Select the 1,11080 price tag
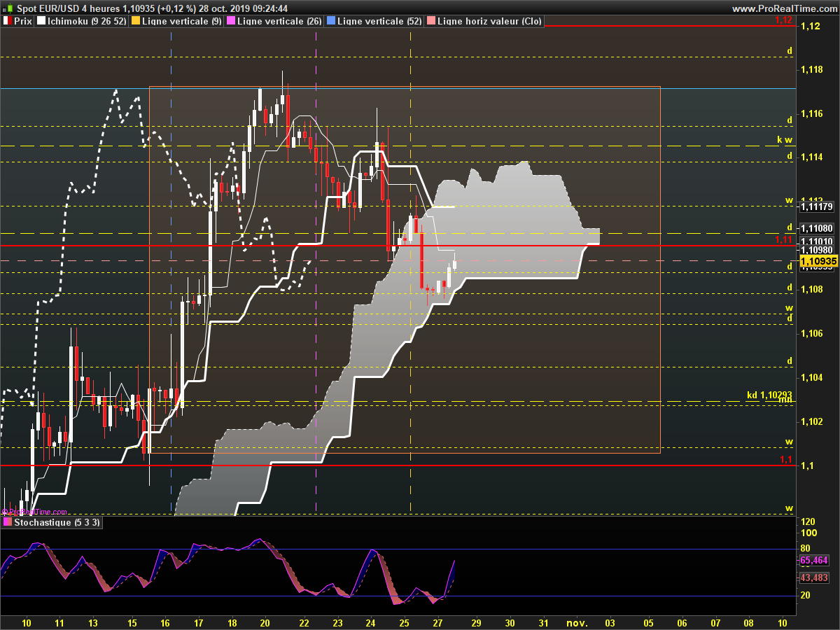 coord(818,228)
